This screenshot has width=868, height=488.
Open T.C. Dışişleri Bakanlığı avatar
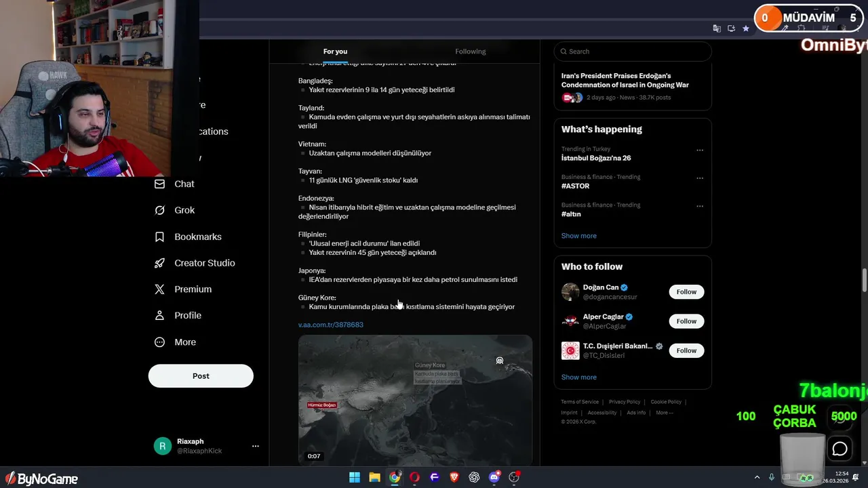(570, 350)
